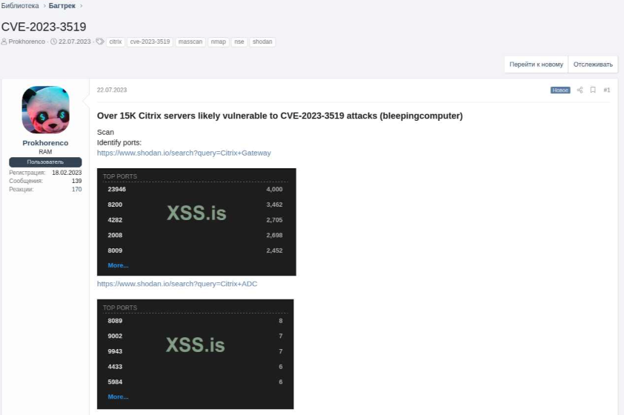Click the Новое label on the post

click(560, 90)
